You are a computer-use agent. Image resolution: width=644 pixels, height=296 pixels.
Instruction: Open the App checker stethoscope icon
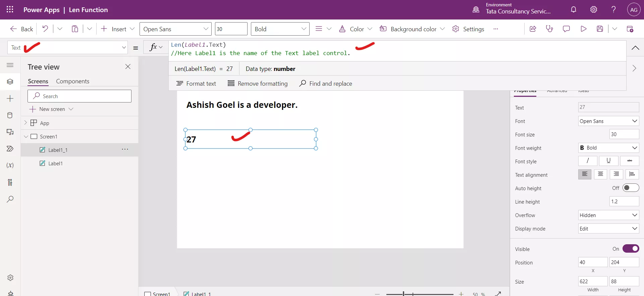pos(549,29)
